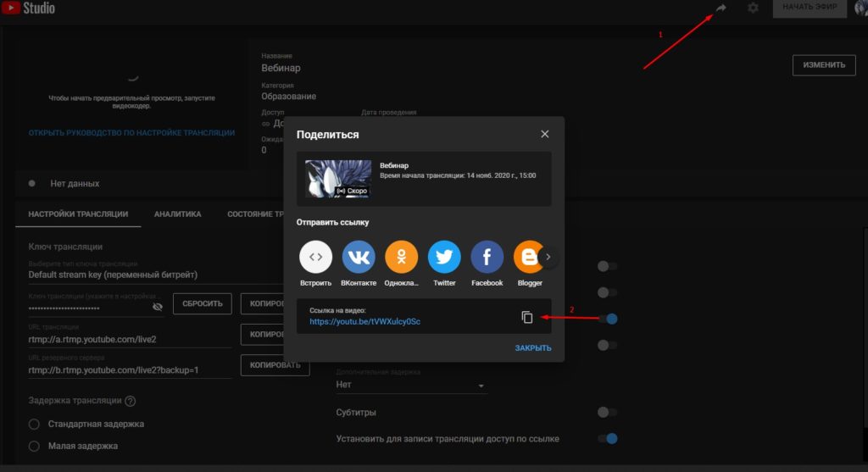
Task: Reveal stream key with eye icon
Action: point(158,307)
